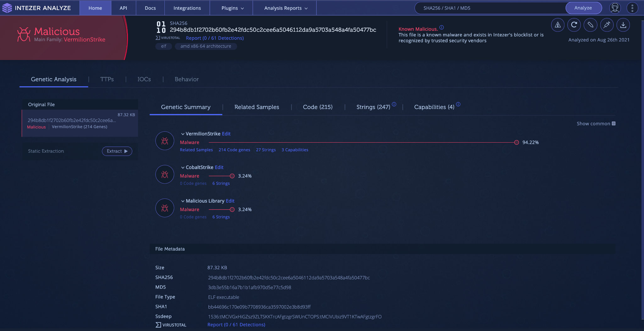The image size is (644, 331).
Task: Collapse the CobaltStrike family chevron
Action: point(183,168)
